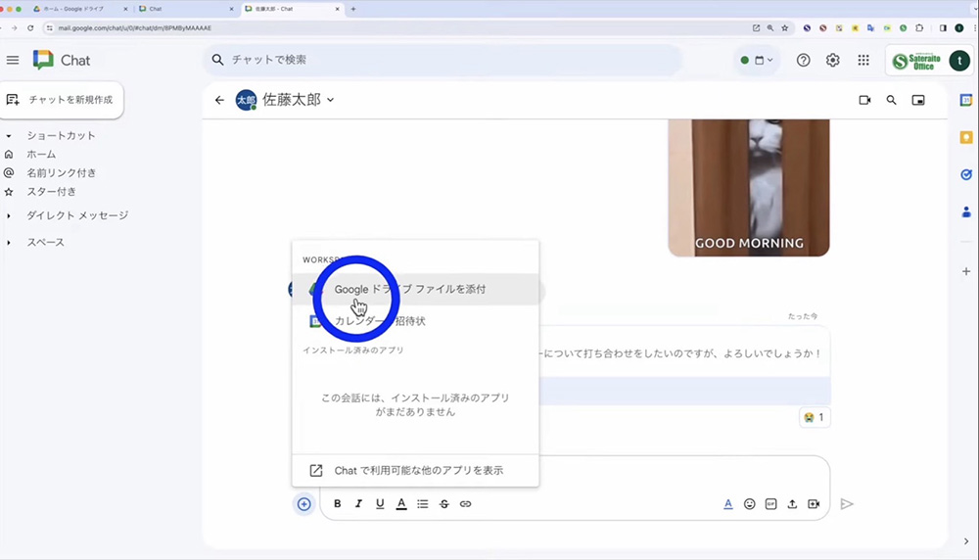979x560 pixels.
Task: Click the crying emoji reaction chip
Action: coord(815,417)
